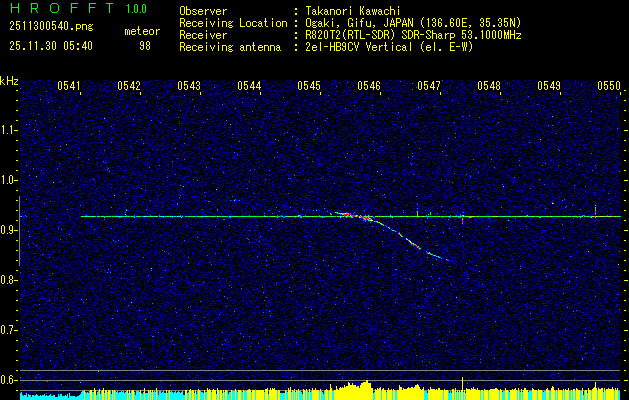
Task: Click the 0549 time marker
Action: (549, 87)
